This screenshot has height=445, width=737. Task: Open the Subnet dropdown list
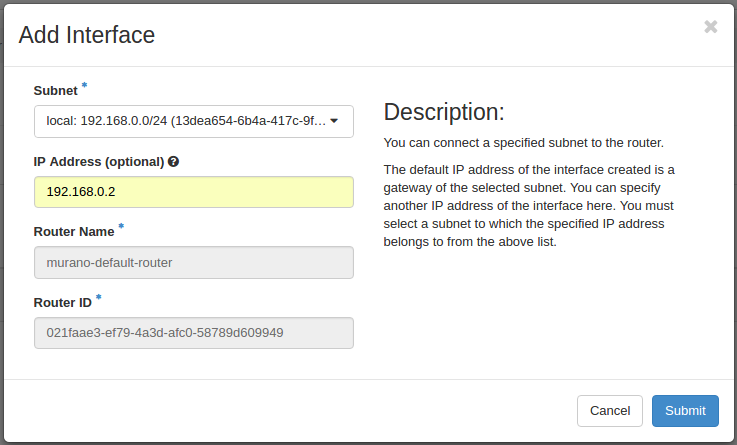pos(185,121)
